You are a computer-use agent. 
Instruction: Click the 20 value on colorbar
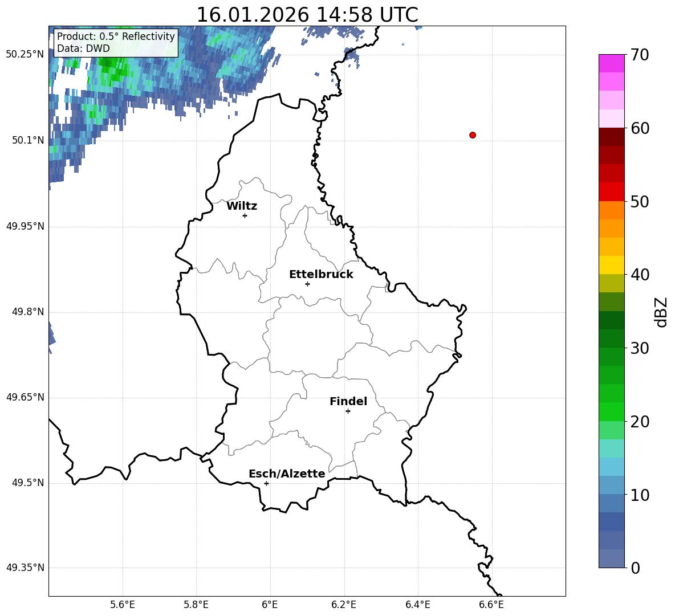(640, 422)
